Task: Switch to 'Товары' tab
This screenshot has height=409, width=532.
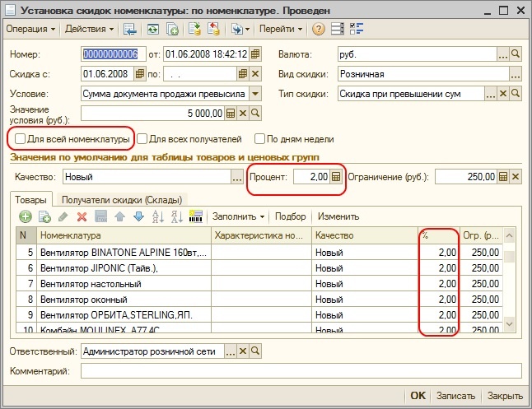Action: click(x=30, y=200)
